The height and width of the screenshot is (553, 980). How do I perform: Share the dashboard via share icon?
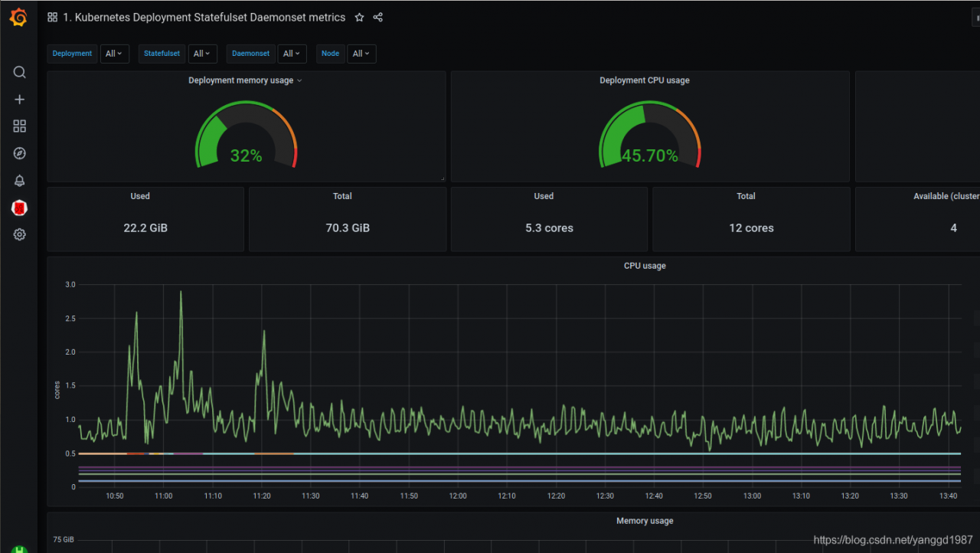(x=378, y=18)
